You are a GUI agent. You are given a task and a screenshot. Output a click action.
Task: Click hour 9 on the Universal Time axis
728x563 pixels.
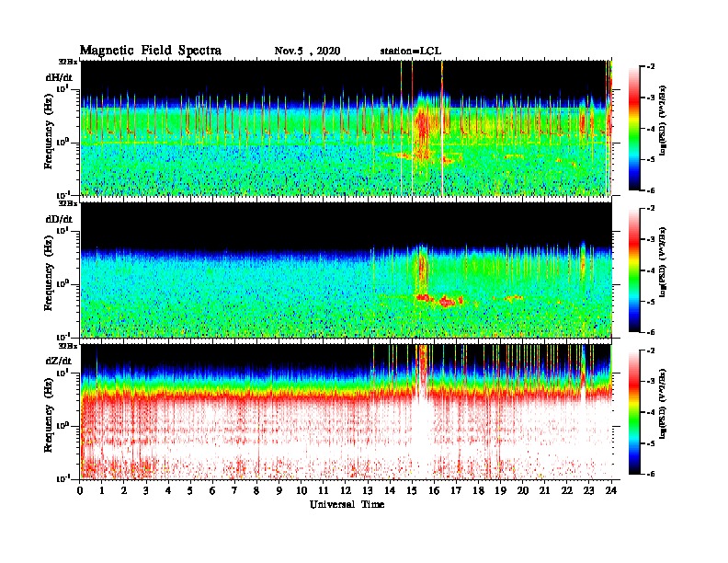coord(279,490)
